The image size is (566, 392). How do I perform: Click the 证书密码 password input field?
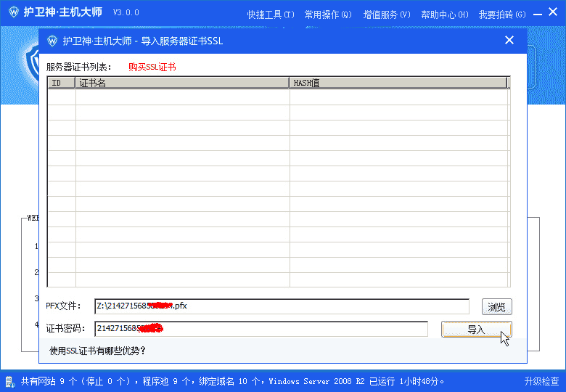[261, 328]
